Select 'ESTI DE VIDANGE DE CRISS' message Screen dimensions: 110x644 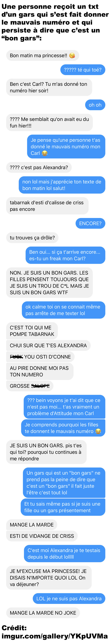click(42, 536)
